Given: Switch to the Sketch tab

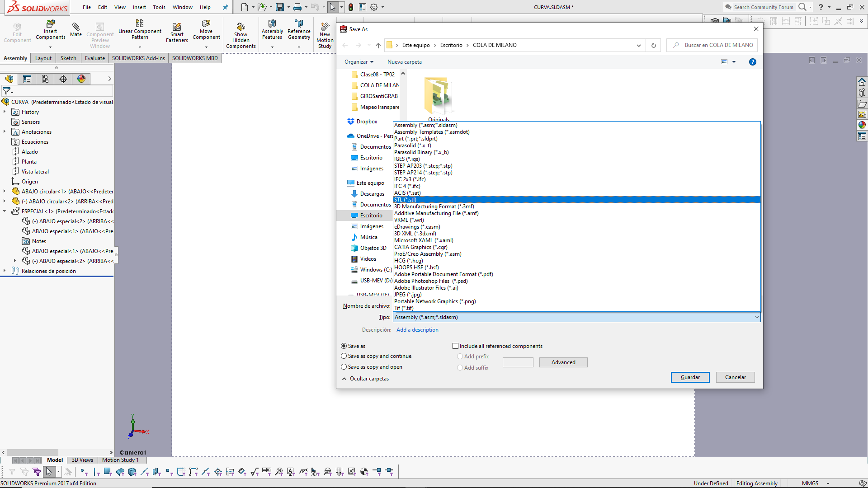Looking at the screenshot, I should pos(68,58).
